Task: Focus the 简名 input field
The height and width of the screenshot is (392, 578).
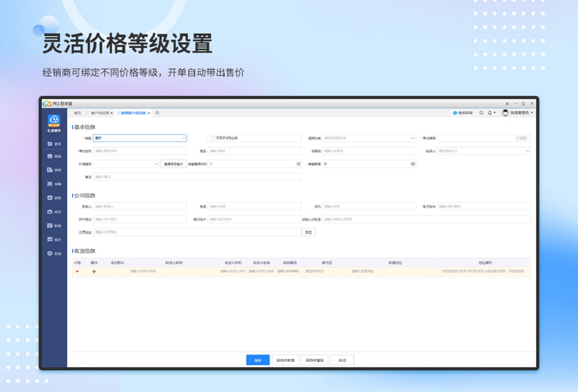Action: pos(254,151)
